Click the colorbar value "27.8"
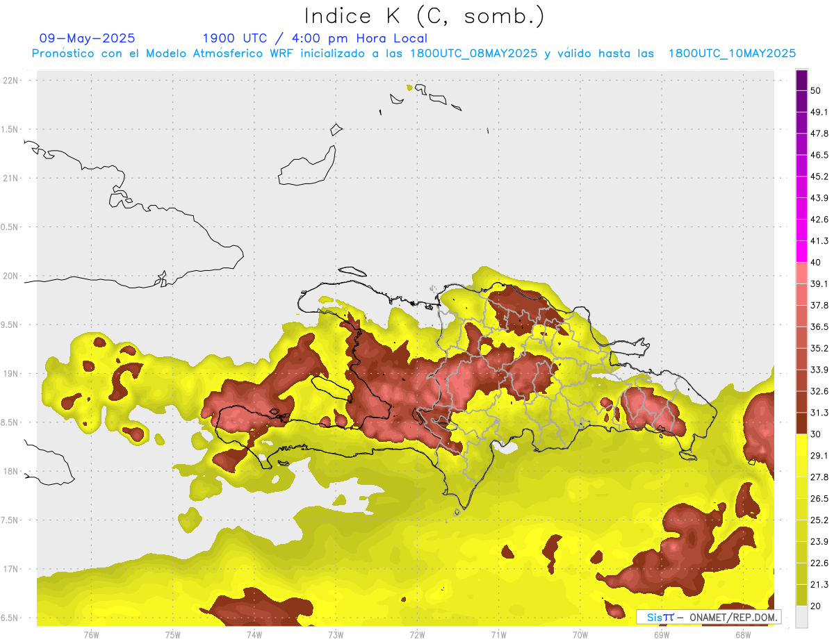Screen dimensions: 834x644 pos(819,477)
